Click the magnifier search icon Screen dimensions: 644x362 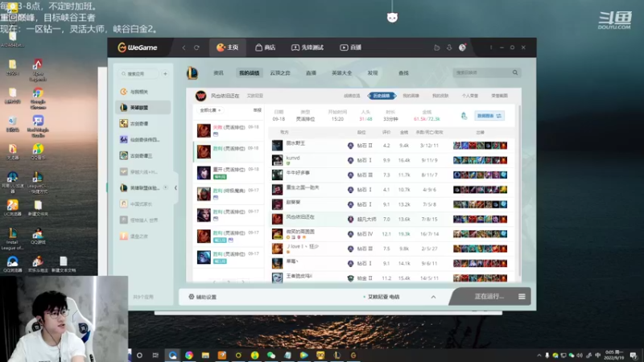click(515, 72)
